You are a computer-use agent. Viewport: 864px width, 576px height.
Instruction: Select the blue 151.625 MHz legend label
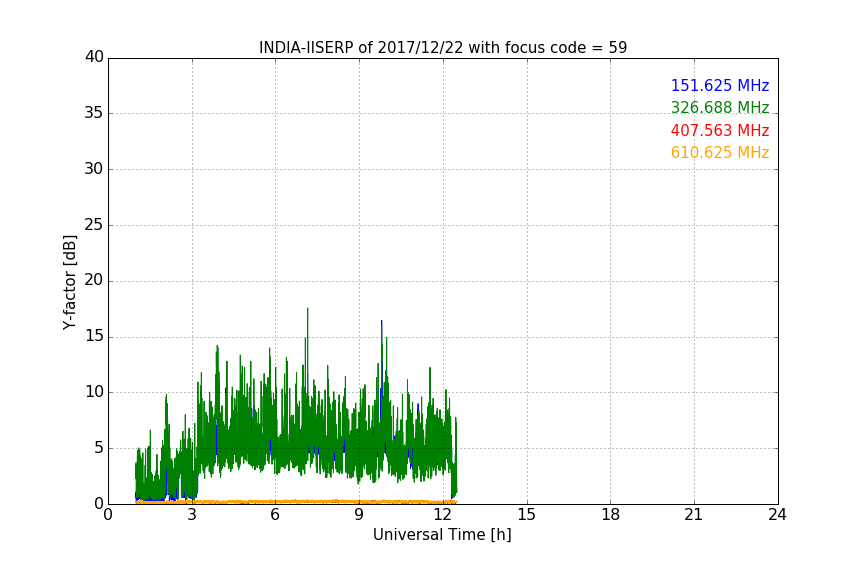pyautogui.click(x=720, y=85)
